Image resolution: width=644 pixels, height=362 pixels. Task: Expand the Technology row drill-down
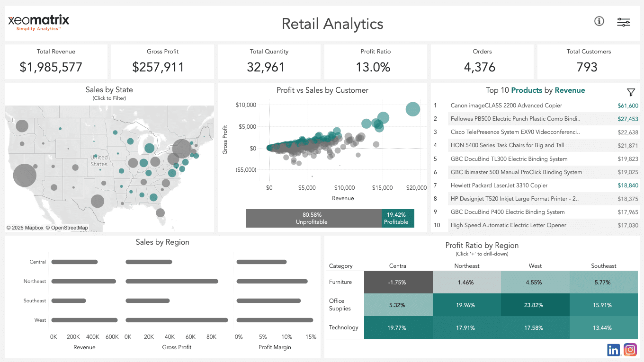pyautogui.click(x=344, y=327)
